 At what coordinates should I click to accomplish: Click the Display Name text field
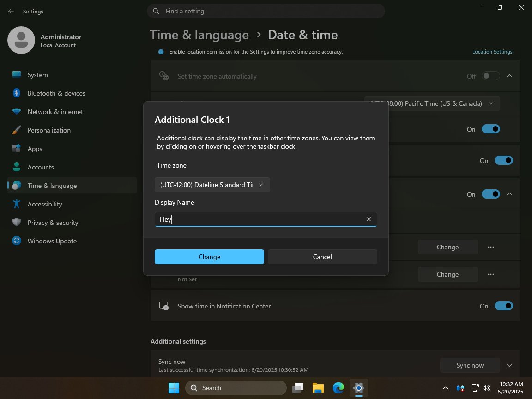point(259,219)
